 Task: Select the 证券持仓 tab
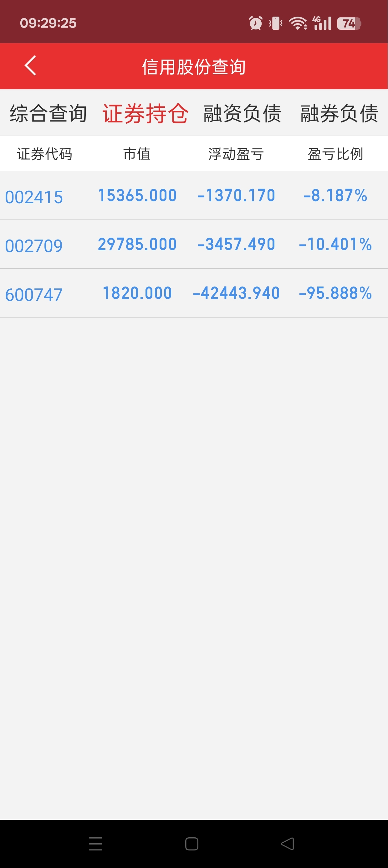145,113
